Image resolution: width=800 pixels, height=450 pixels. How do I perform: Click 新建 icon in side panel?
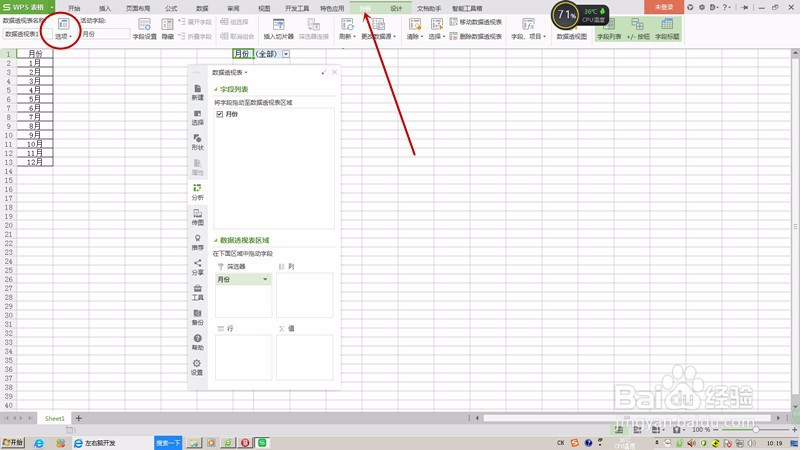197,92
